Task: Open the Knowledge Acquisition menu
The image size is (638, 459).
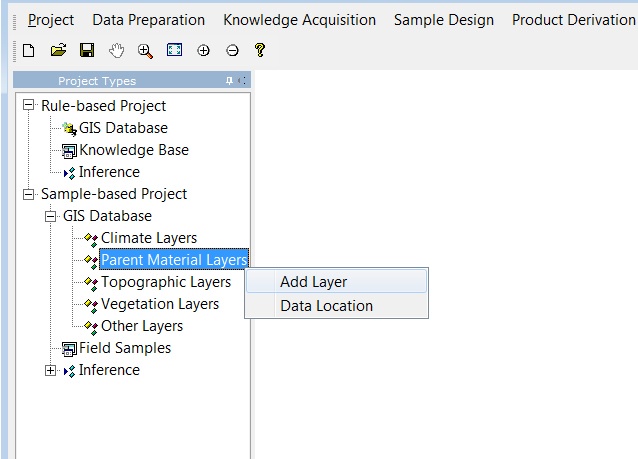Action: 299,20
